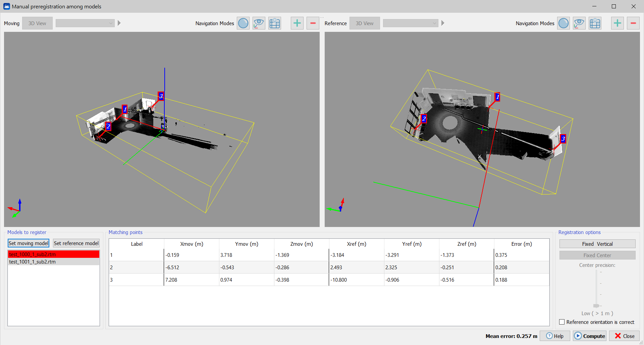The image size is (644, 345).
Task: Select test_1001_1_sub2.rtm in models list
Action: coord(53,262)
